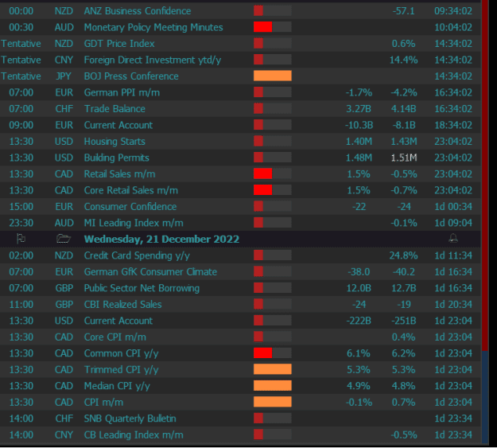Select Median CPI y/y event
Viewport: 497px width, 448px height.
(x=117, y=386)
